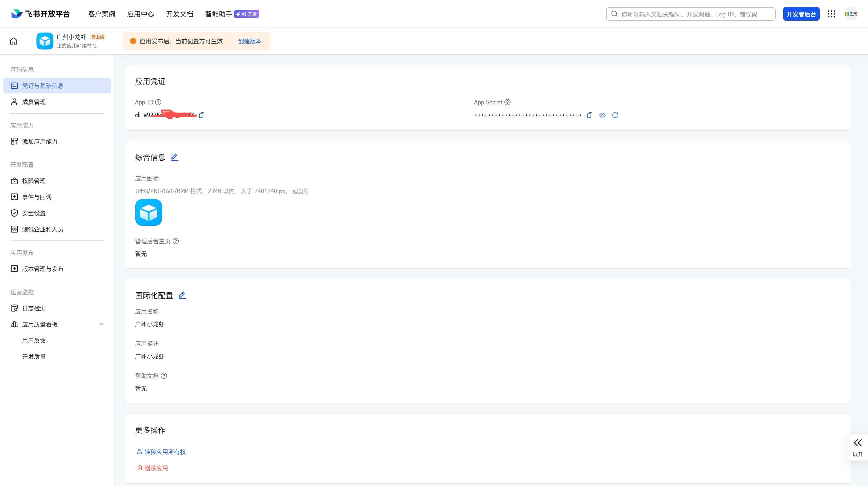Screen dimensions: 868x486
Task: Select 事件与回调 sidebar item
Action: click(x=37, y=197)
